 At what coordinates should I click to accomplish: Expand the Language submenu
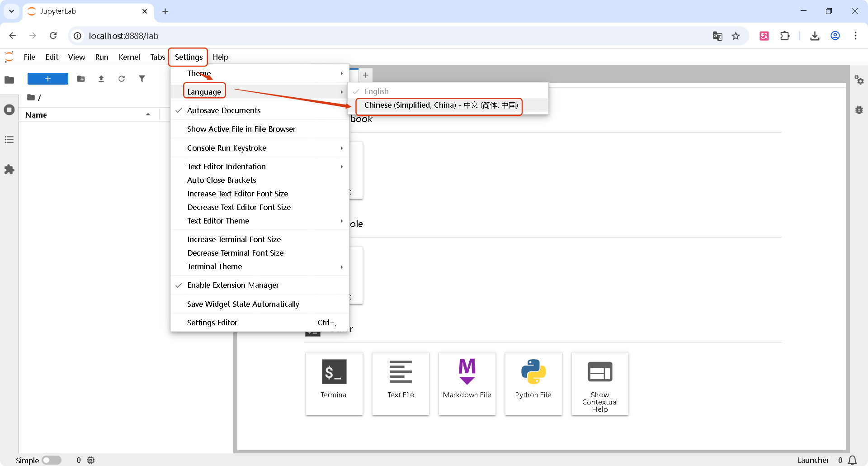point(260,92)
